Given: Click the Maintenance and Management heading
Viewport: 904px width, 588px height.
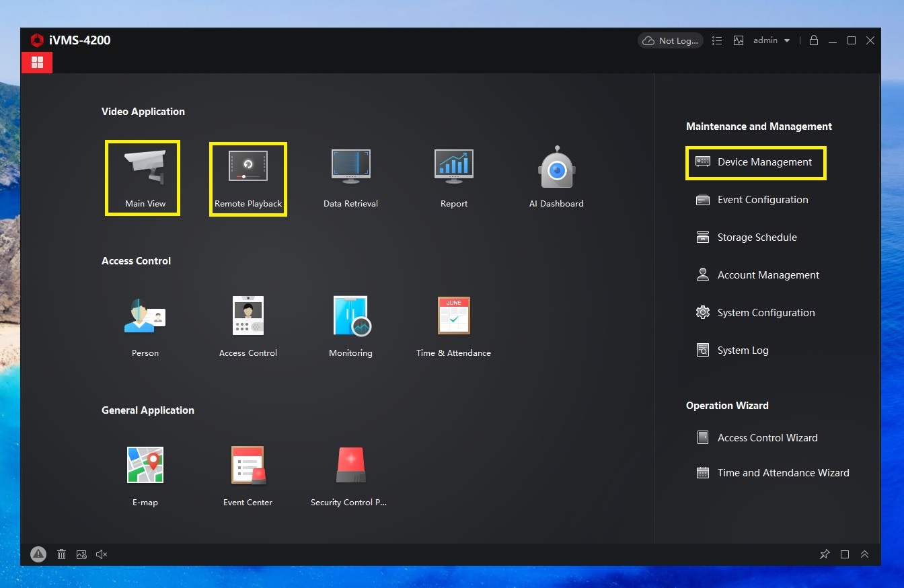Looking at the screenshot, I should click(x=759, y=126).
